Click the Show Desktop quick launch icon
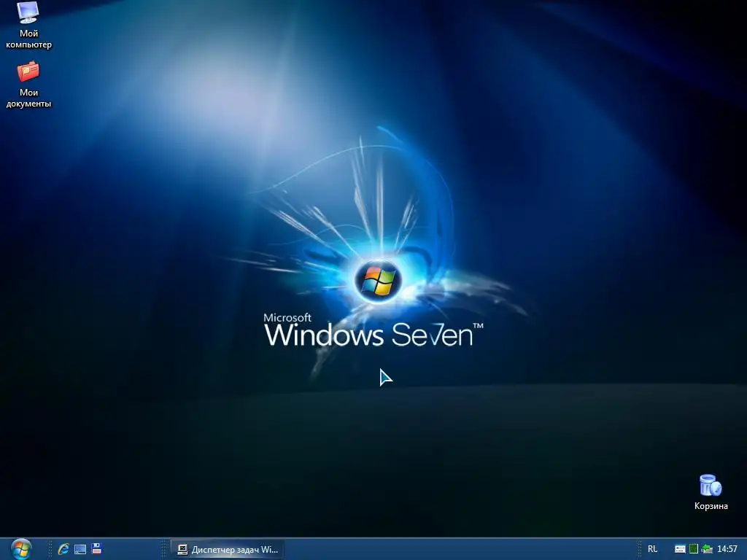This screenshot has width=747, height=560. [x=80, y=549]
